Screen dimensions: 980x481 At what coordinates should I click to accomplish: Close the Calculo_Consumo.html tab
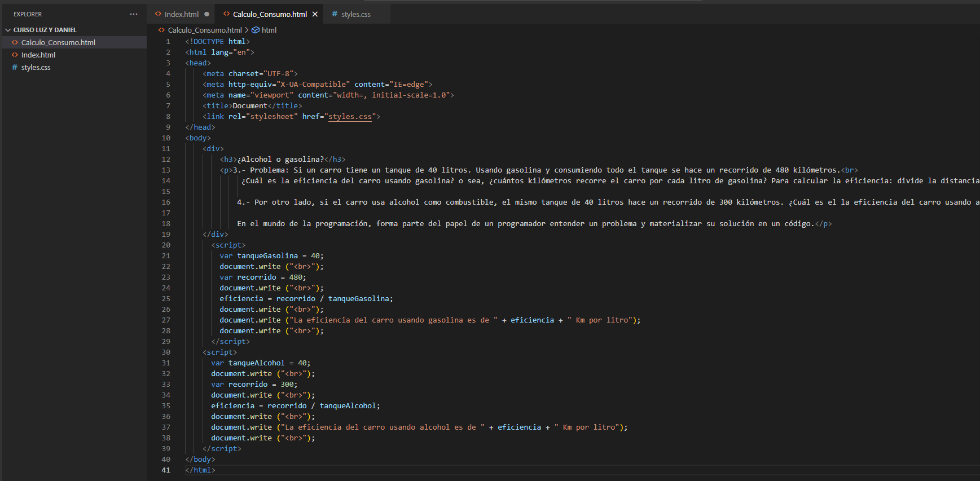pyautogui.click(x=315, y=14)
